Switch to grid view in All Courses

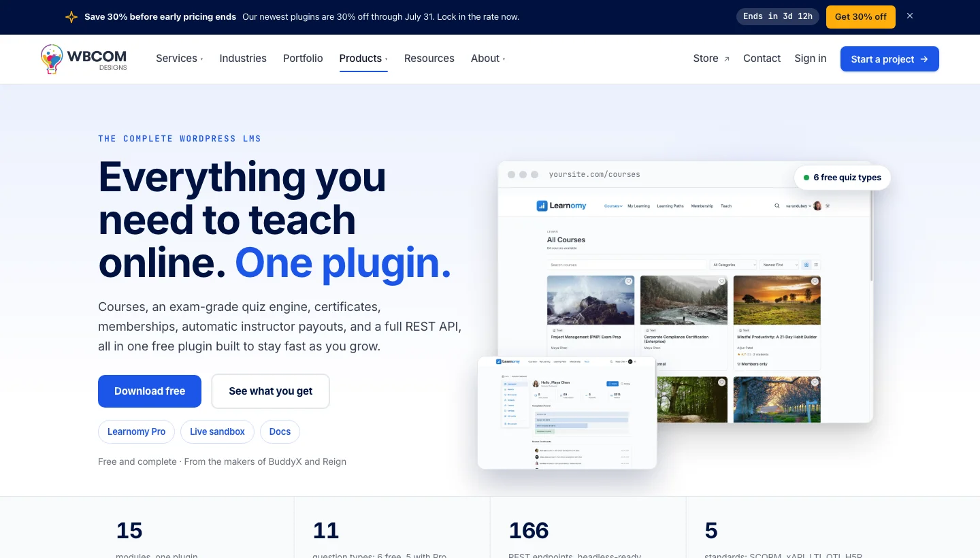[806, 265]
